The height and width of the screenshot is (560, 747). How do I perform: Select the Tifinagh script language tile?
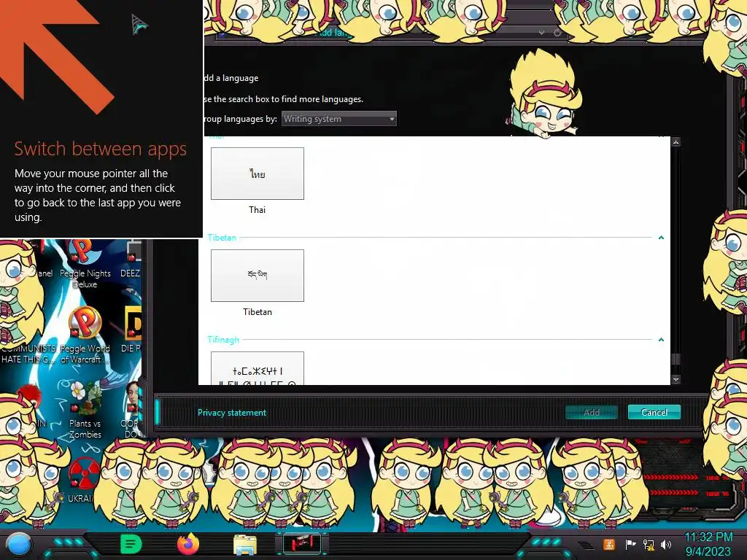(258, 368)
